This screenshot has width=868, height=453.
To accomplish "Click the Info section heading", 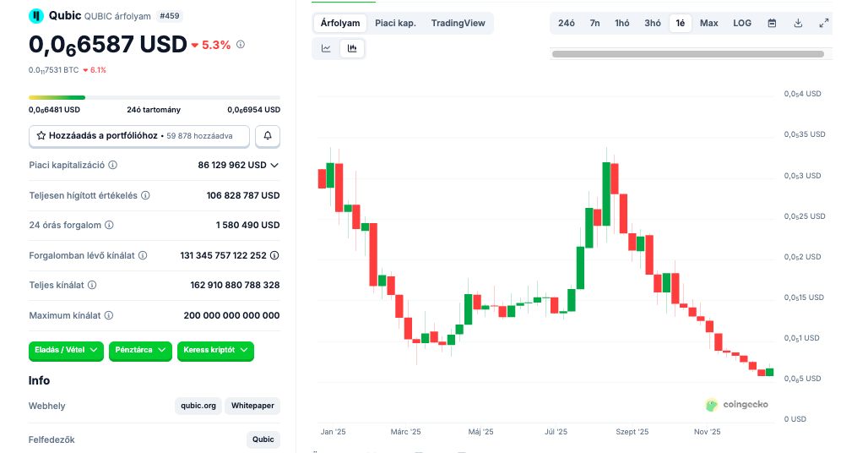I will [40, 380].
